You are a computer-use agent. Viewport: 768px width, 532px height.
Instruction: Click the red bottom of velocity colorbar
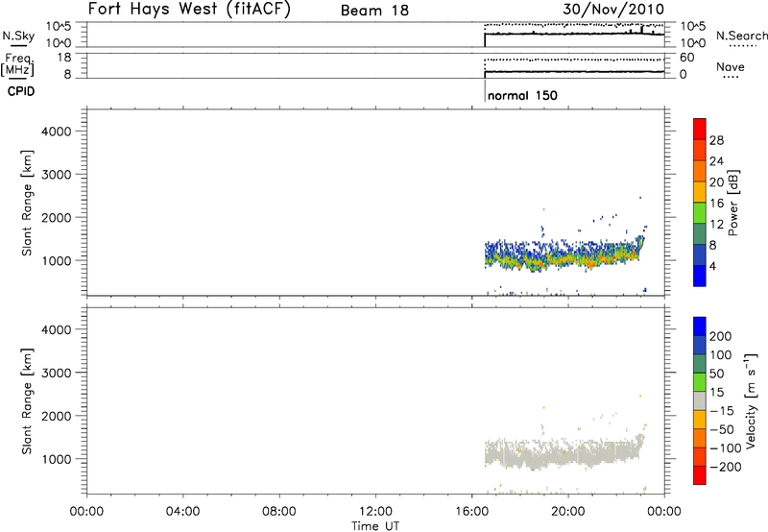tap(700, 475)
